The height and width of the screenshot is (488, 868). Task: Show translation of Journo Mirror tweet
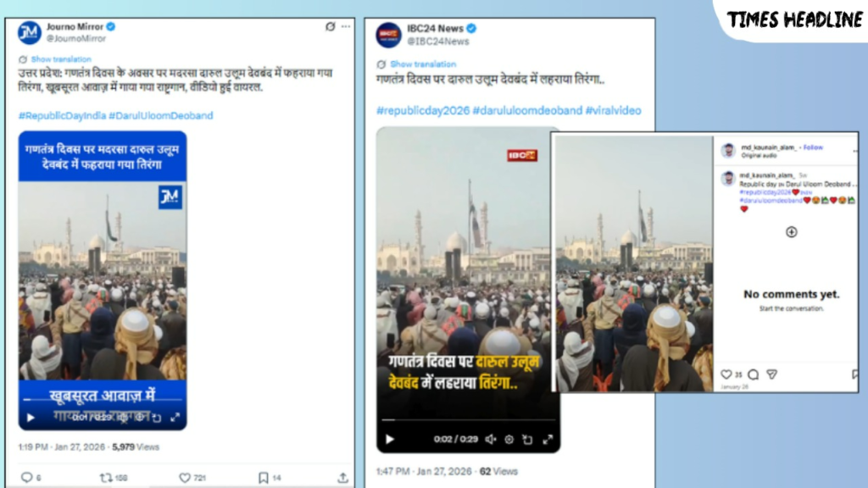[x=61, y=59]
